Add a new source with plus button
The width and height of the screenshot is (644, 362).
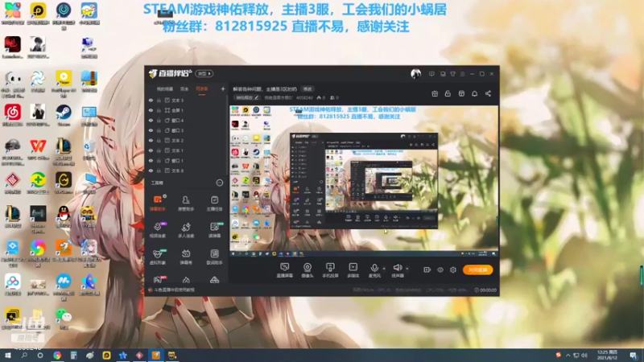[223, 88]
